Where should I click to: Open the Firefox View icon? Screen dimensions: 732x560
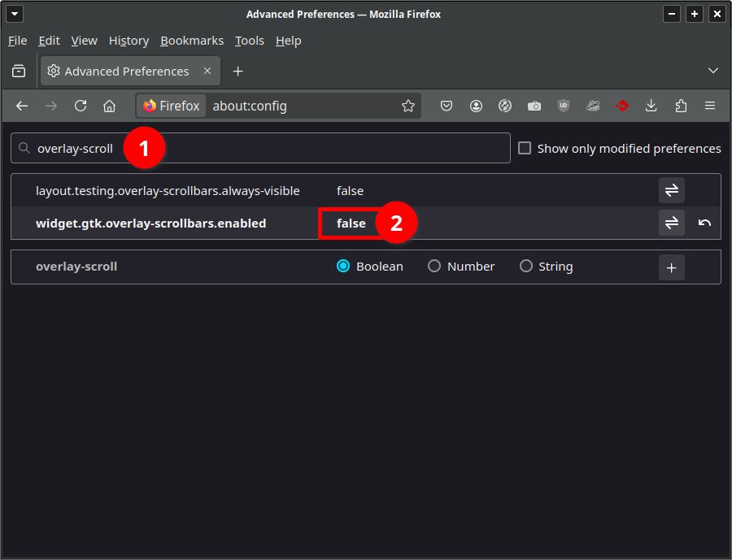pos(19,71)
